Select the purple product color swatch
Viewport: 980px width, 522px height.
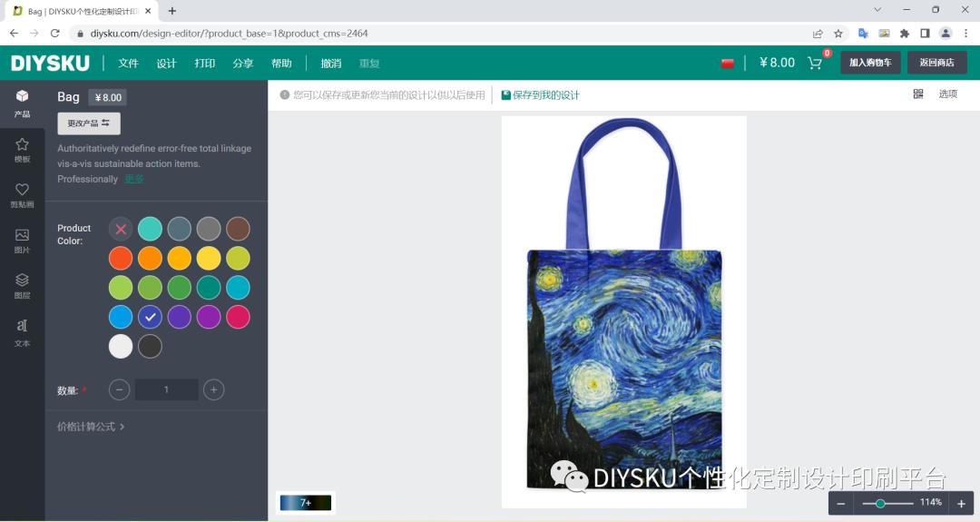pyautogui.click(x=209, y=317)
